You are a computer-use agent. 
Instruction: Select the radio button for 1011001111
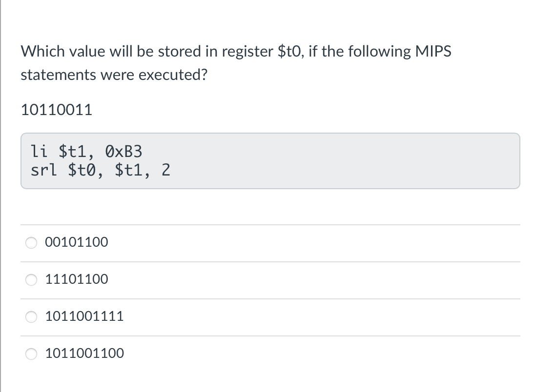point(31,316)
